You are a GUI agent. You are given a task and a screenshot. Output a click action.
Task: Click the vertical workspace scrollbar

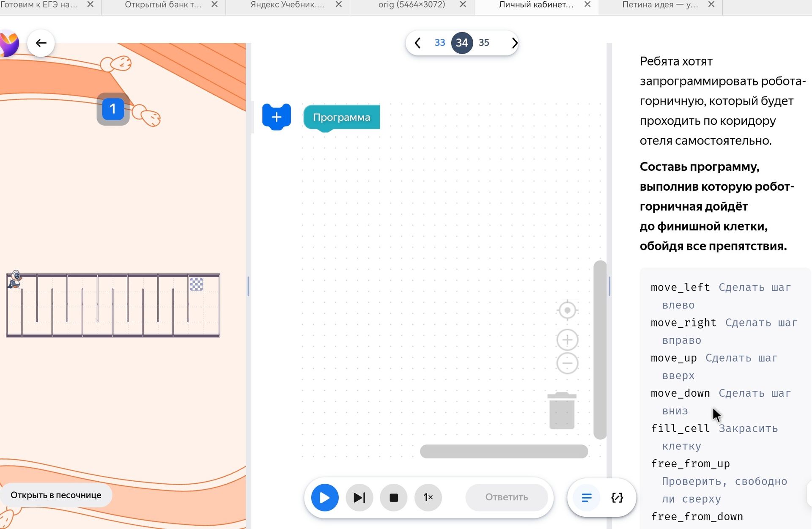tap(600, 350)
